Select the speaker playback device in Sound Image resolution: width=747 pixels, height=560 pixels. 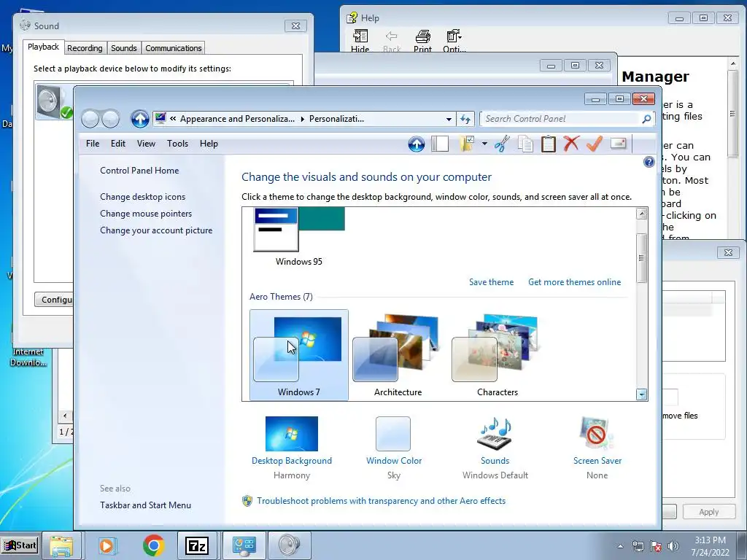(x=54, y=102)
